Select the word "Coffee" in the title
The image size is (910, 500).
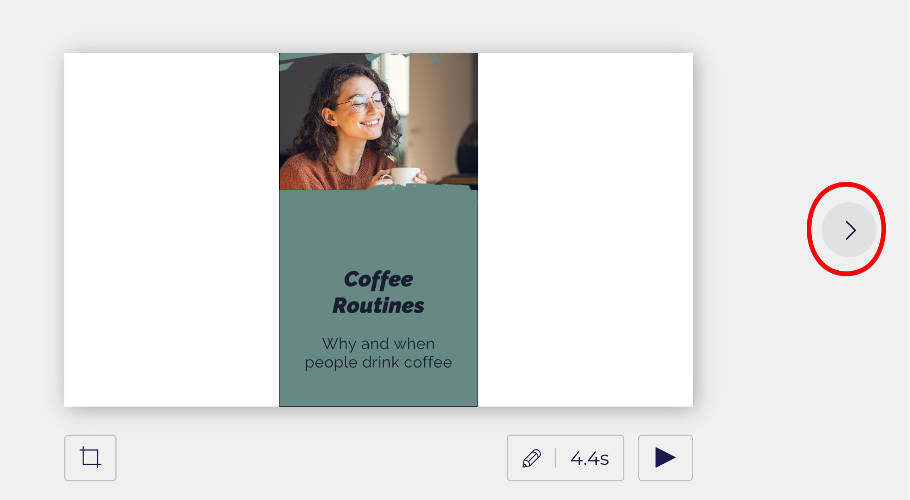click(378, 279)
